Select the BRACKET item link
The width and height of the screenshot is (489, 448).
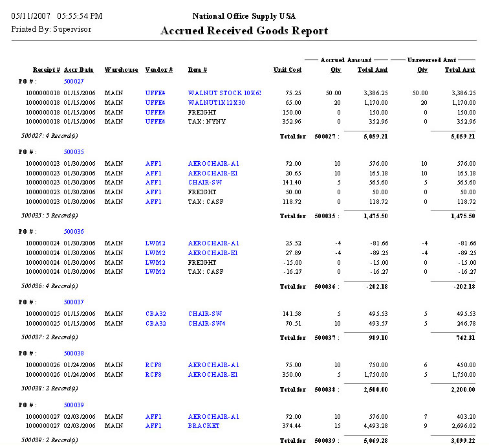tap(204, 426)
